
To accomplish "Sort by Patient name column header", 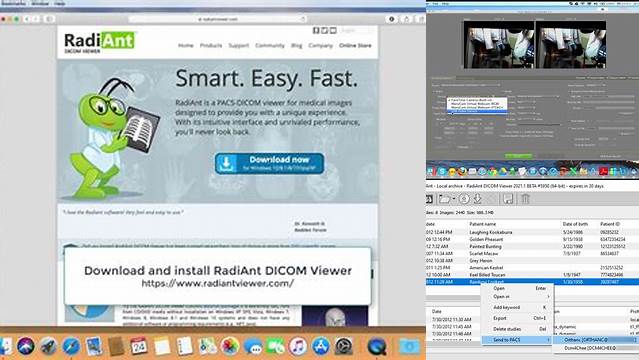I will tap(483, 224).
